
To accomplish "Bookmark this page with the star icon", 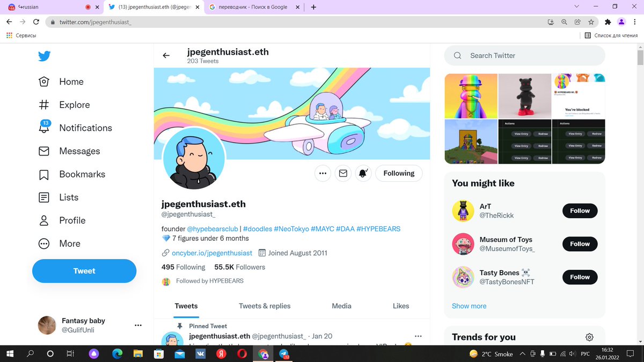I will click(591, 22).
